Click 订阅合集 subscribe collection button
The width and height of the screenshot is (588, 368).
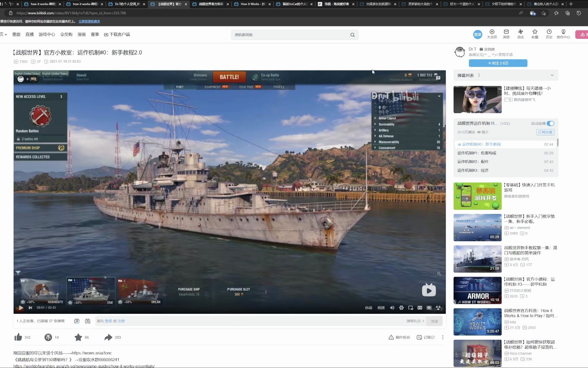coord(545,132)
